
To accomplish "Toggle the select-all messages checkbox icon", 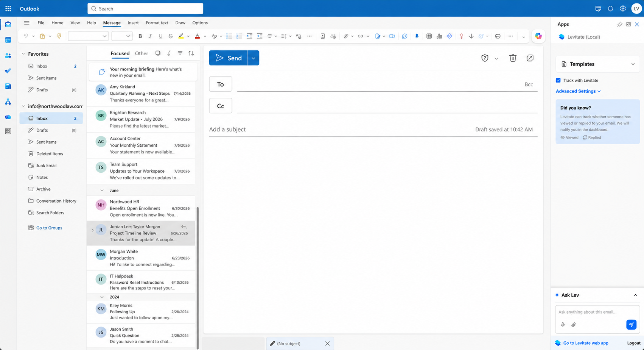I will (158, 53).
